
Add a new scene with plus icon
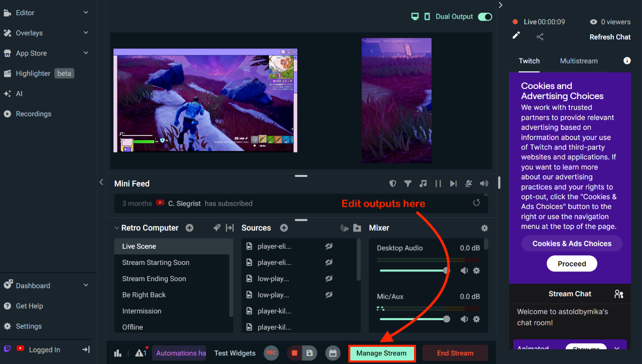(190, 228)
